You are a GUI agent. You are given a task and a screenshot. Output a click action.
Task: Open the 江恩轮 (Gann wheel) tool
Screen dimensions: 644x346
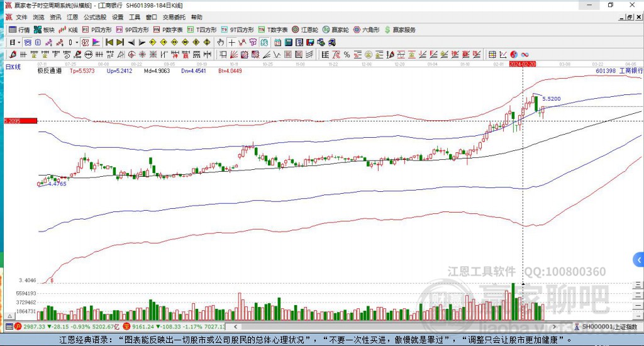click(x=305, y=30)
